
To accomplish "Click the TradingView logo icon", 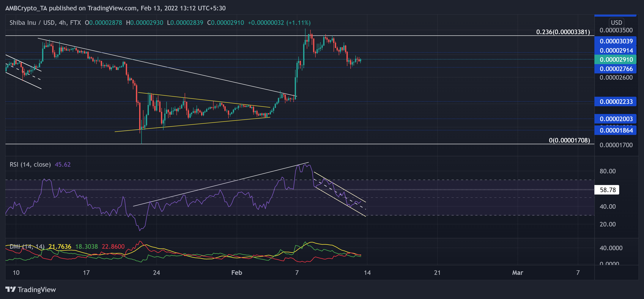I will [x=11, y=290].
